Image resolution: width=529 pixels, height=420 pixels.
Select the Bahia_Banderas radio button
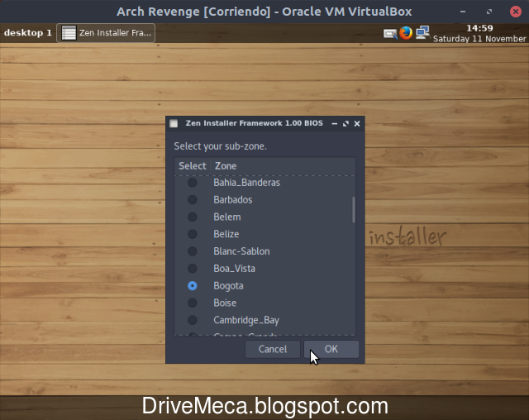click(x=193, y=183)
